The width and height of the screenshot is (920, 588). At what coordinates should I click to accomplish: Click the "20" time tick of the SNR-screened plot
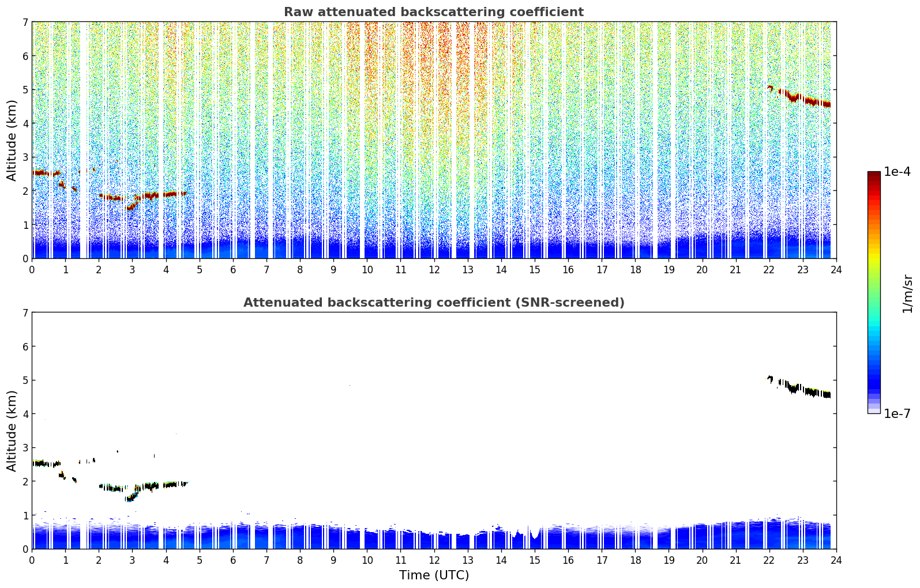pyautogui.click(x=702, y=560)
